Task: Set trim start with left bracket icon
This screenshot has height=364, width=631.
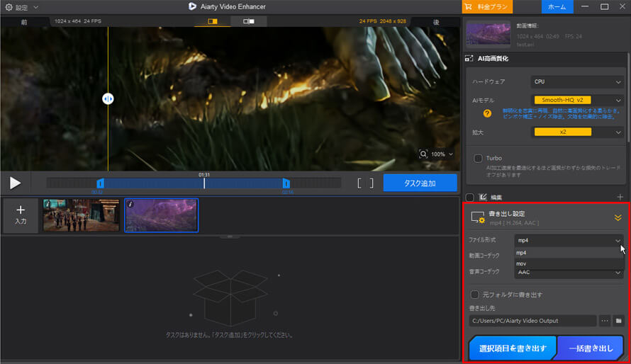Action: 359,183
